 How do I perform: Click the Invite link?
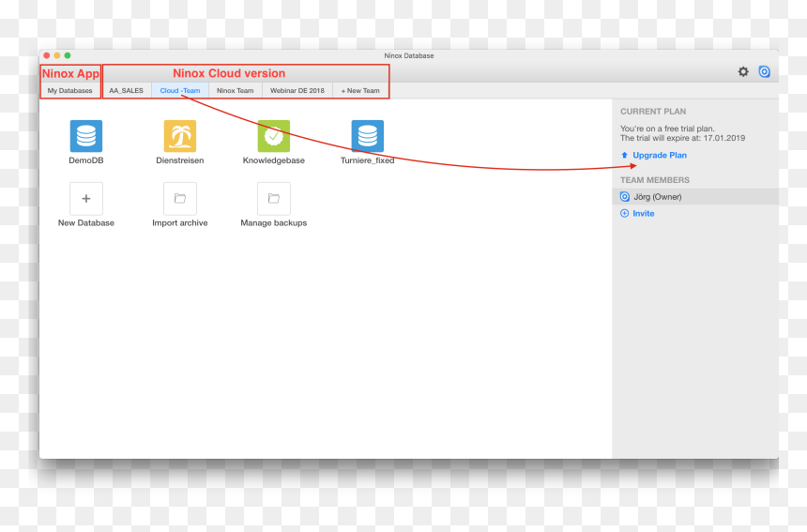[644, 214]
